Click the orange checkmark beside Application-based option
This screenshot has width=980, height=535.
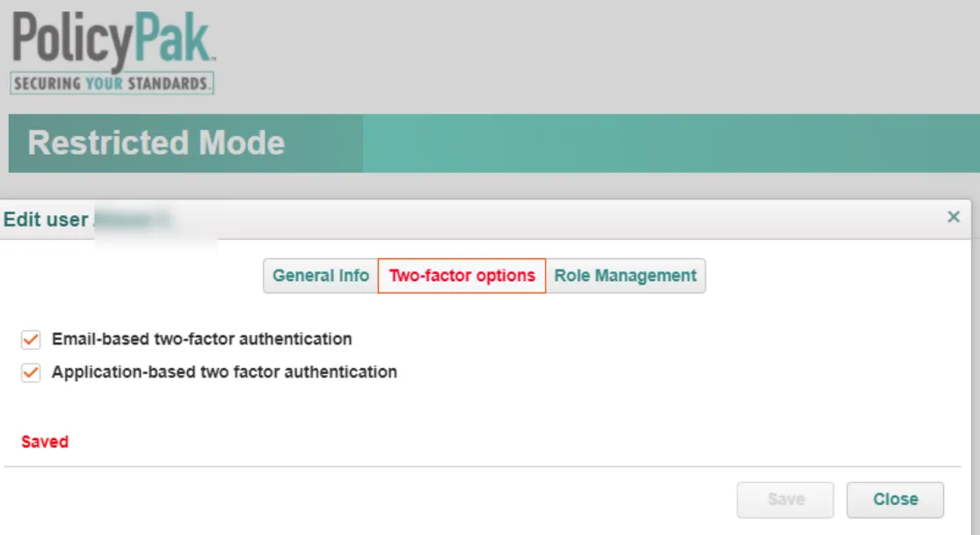coord(31,372)
